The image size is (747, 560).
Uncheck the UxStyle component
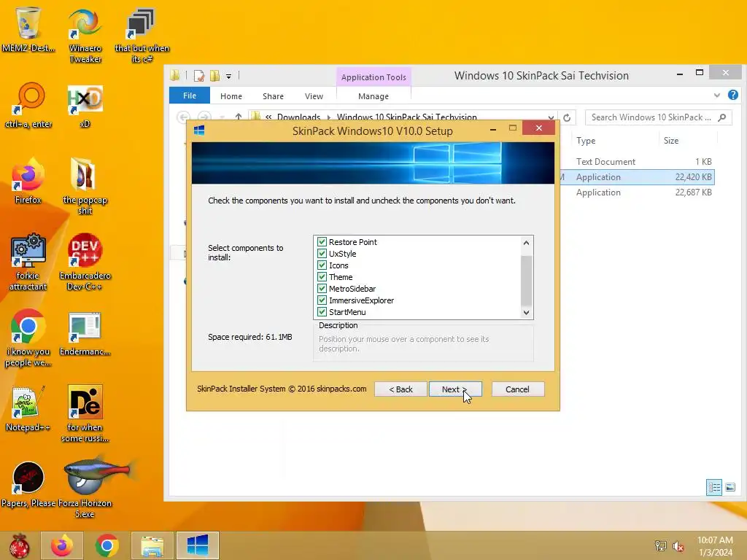click(322, 254)
